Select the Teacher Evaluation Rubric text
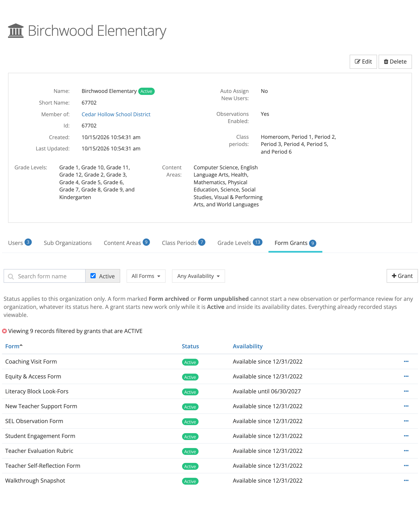This screenshot has width=420, height=516. pos(39,451)
